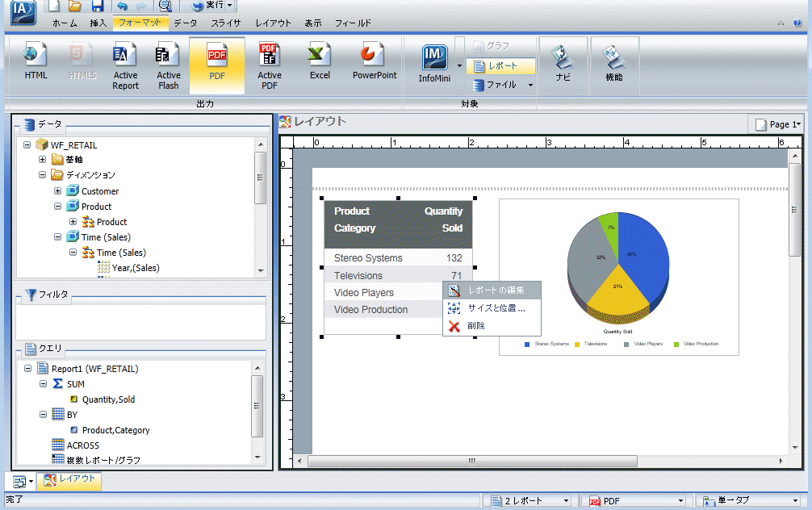812x510 pixels.
Task: Open the フォーマット ribbon tab
Action: 140,23
